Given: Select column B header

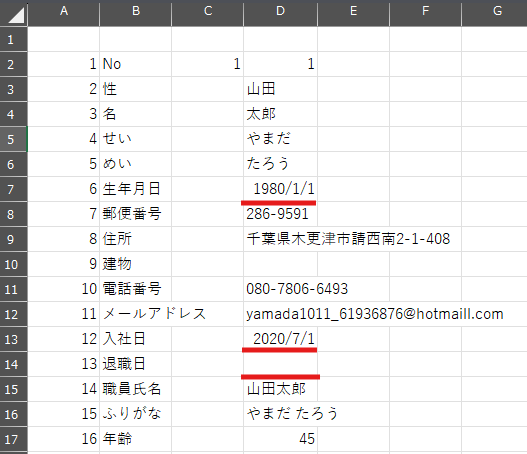Looking at the screenshot, I should pyautogui.click(x=136, y=13).
